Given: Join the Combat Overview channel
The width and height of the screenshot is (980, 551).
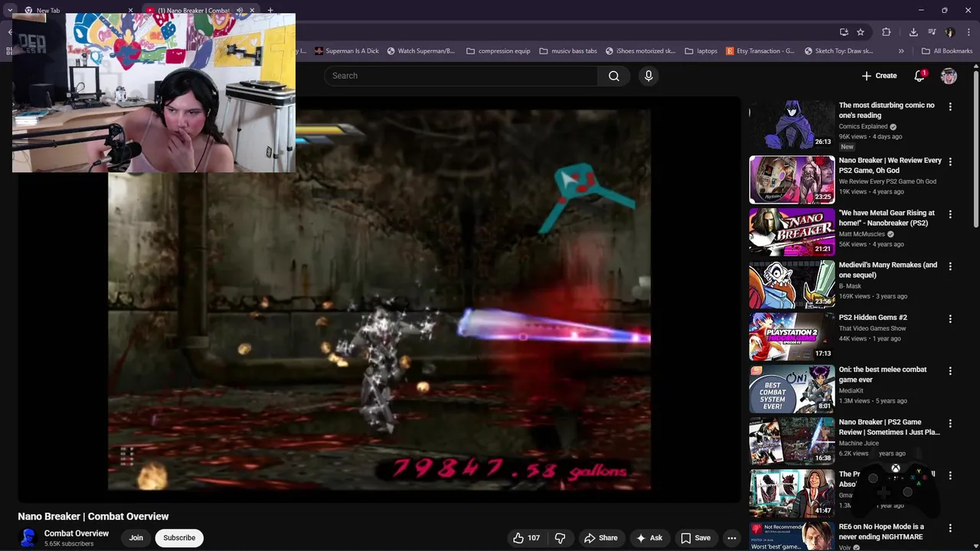Looking at the screenshot, I should point(136,538).
